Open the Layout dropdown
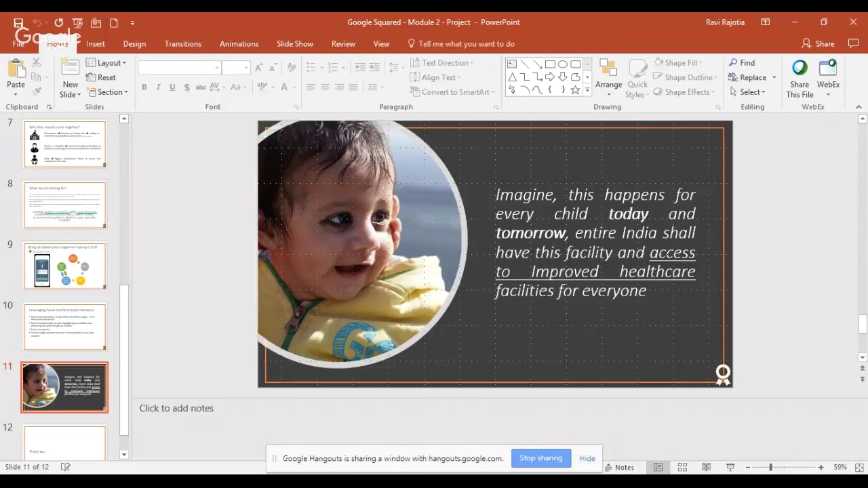The width and height of the screenshot is (868, 488). point(106,63)
